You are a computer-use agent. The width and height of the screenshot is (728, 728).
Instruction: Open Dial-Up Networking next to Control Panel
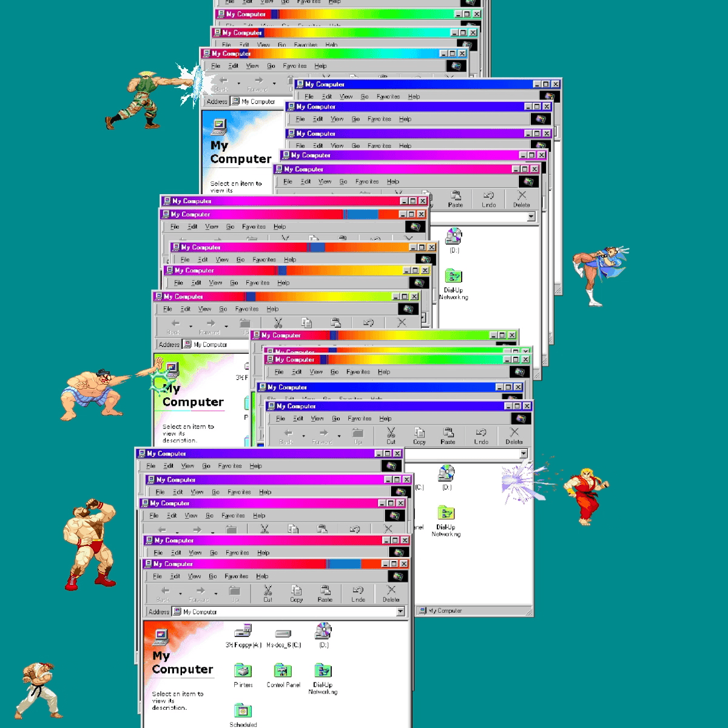click(323, 679)
